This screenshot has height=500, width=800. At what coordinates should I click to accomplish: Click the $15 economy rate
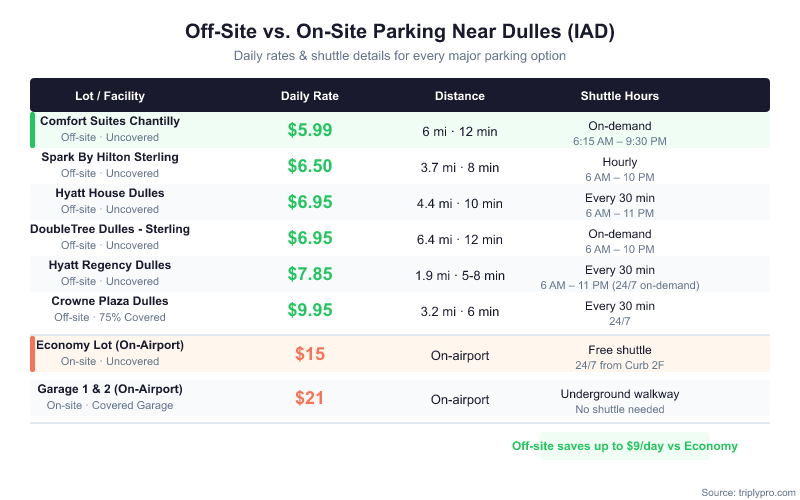tap(310, 354)
